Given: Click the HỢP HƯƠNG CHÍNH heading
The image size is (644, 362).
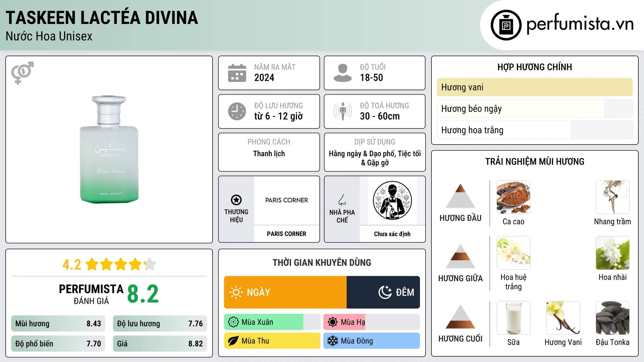Looking at the screenshot, I should point(535,67).
